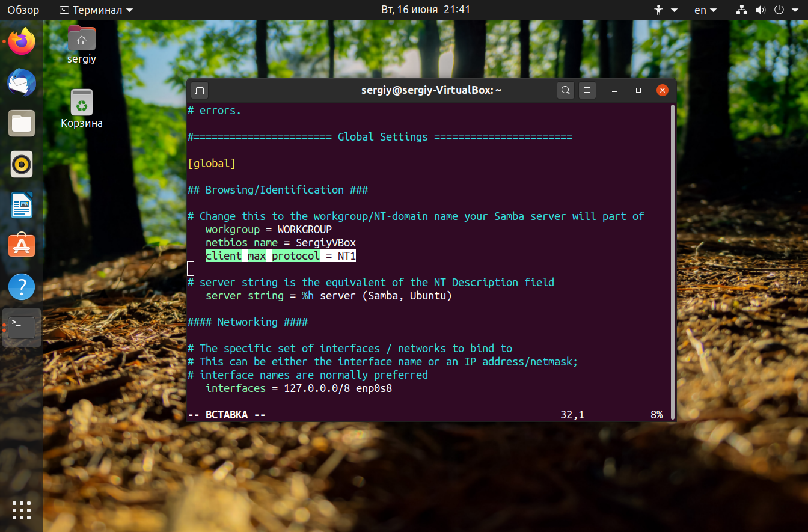
Task: Place cursor on netbios name line
Action: [x=281, y=243]
